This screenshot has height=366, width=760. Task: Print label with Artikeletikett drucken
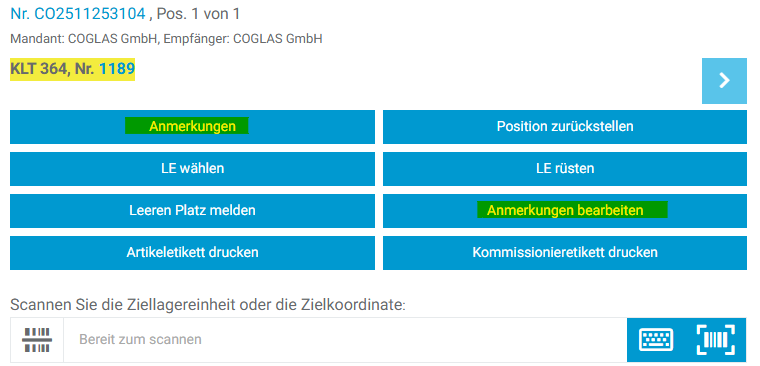click(x=192, y=253)
